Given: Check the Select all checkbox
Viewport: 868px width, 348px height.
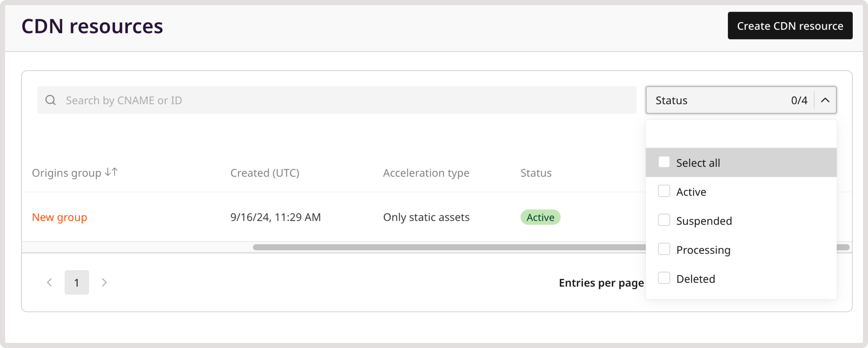Looking at the screenshot, I should 664,162.
